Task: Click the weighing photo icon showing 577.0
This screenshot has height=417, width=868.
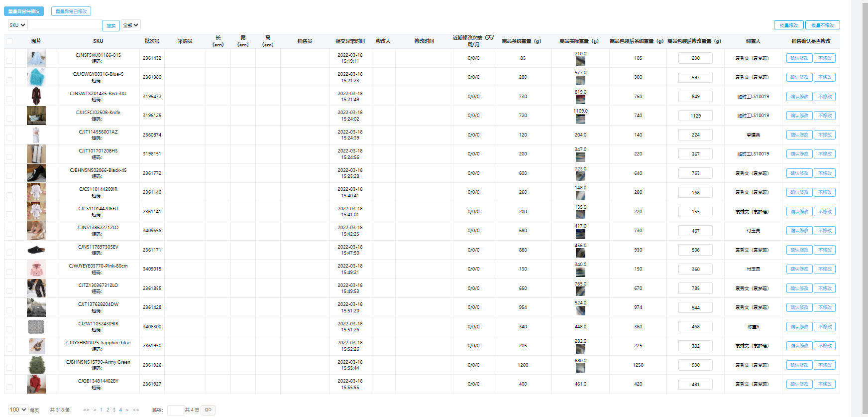Action: click(x=580, y=80)
